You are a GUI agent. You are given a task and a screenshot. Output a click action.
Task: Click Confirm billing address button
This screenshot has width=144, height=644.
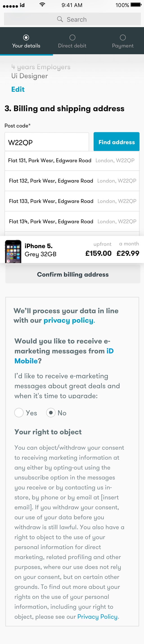[x=73, y=274]
